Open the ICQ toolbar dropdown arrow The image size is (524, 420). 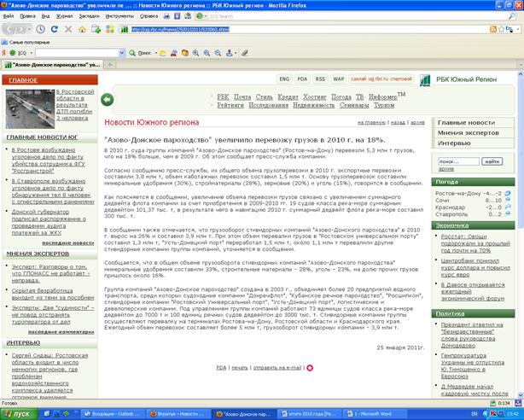point(31,53)
